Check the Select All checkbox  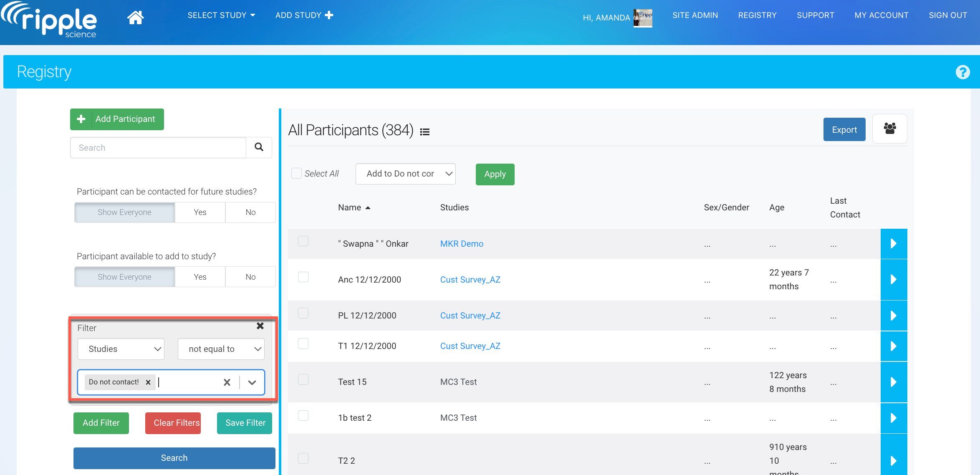(296, 174)
